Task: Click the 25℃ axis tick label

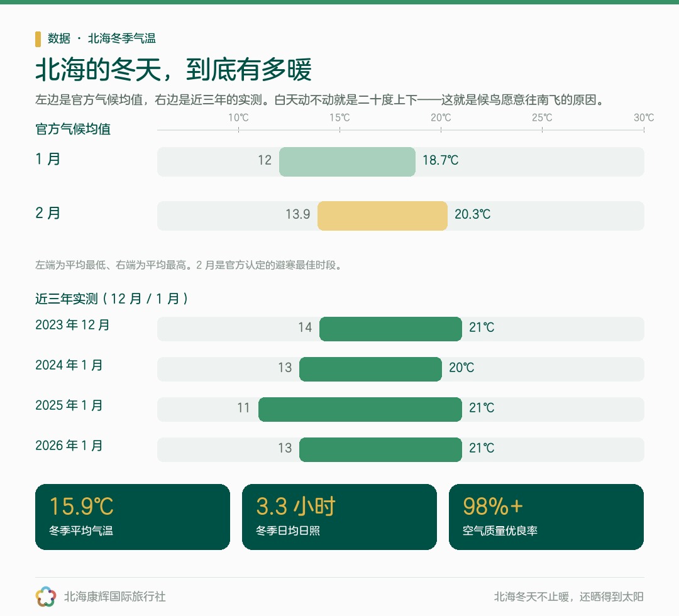Action: pyautogui.click(x=542, y=118)
